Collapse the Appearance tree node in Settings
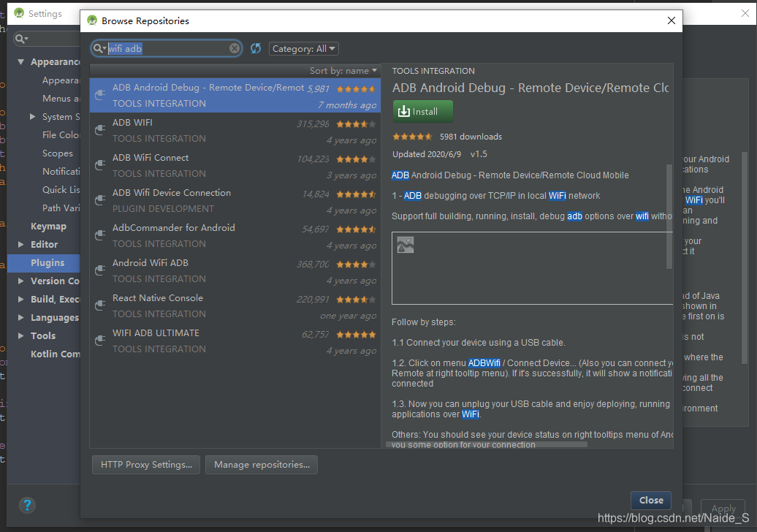The width and height of the screenshot is (757, 532). (20, 62)
